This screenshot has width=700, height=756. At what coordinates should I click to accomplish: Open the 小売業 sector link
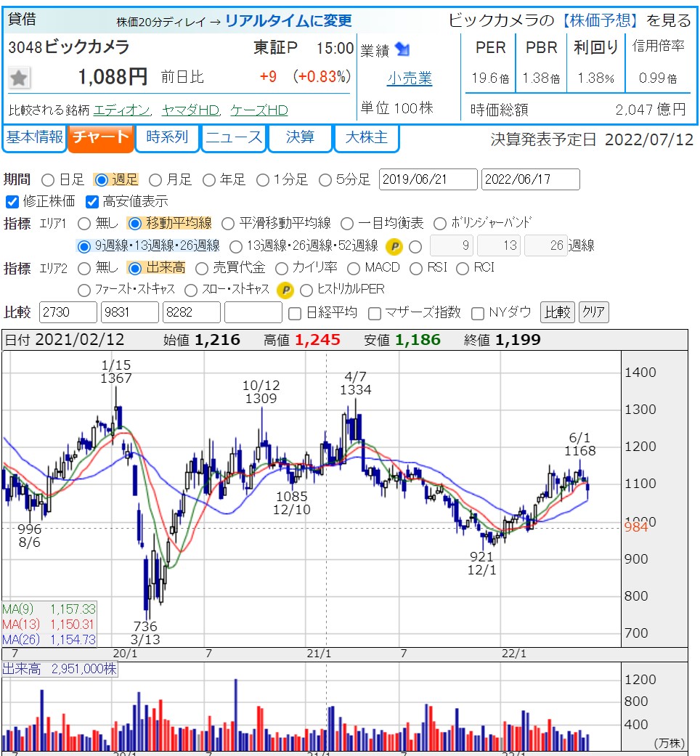pos(410,78)
